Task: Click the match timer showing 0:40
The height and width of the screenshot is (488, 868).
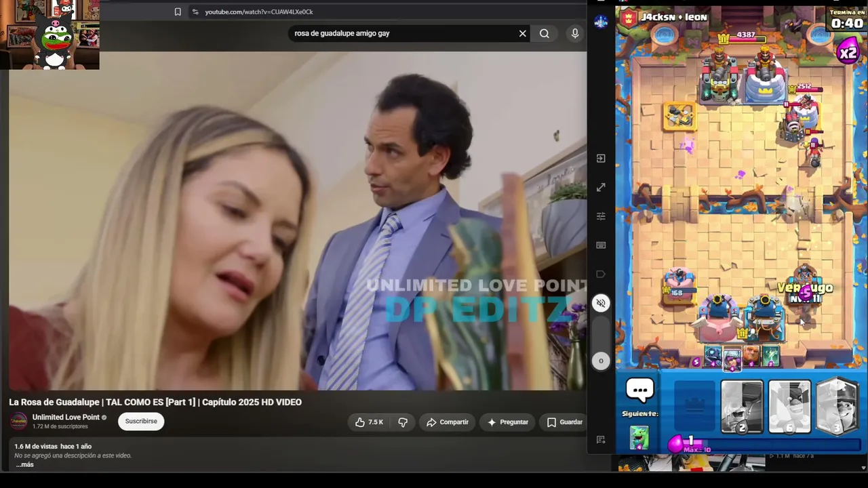Action: (x=847, y=22)
